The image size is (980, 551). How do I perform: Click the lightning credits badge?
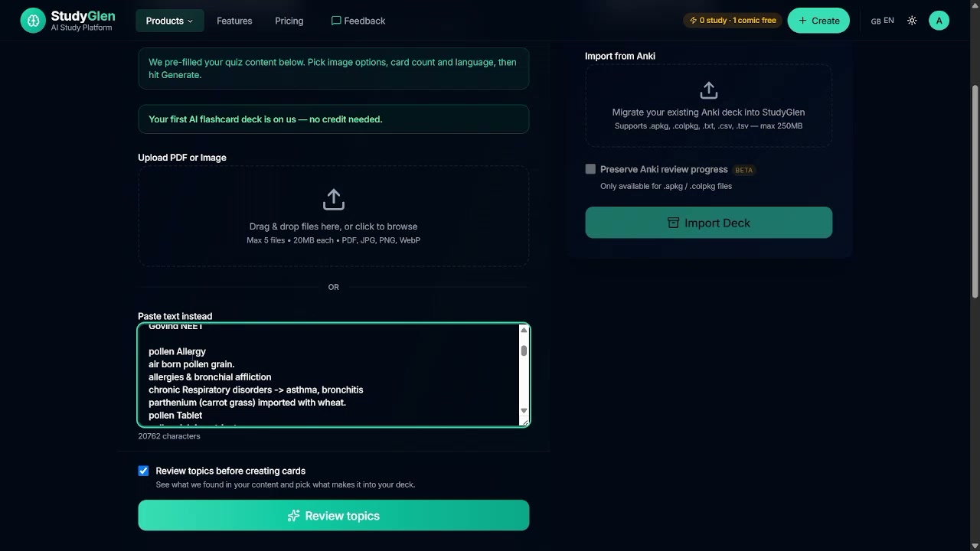click(x=733, y=21)
